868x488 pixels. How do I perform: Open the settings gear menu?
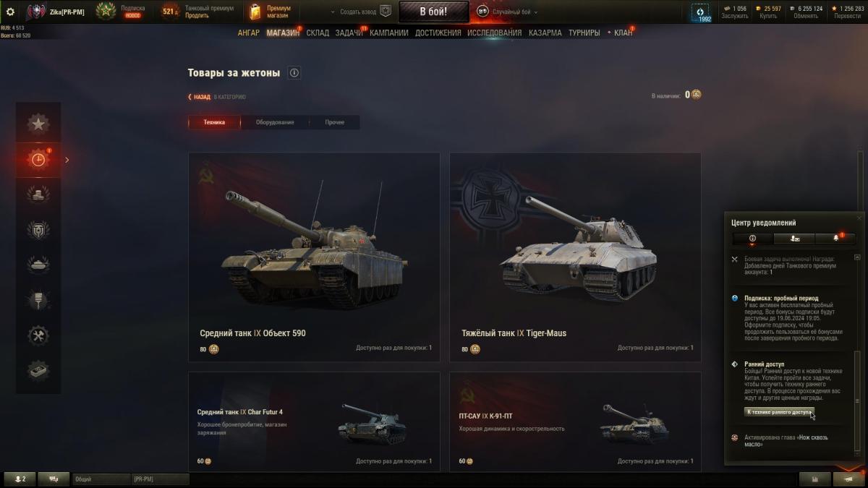[x=10, y=12]
